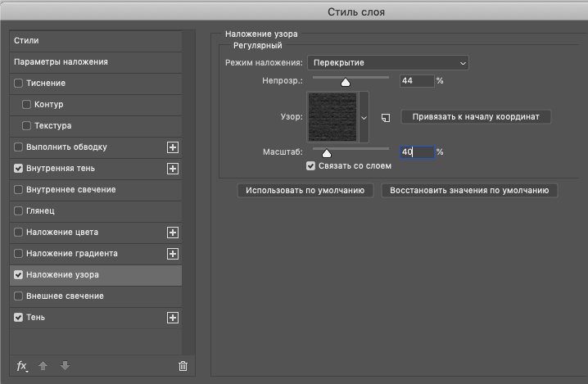Uncheck the Связать со слоем checkbox

click(310, 165)
